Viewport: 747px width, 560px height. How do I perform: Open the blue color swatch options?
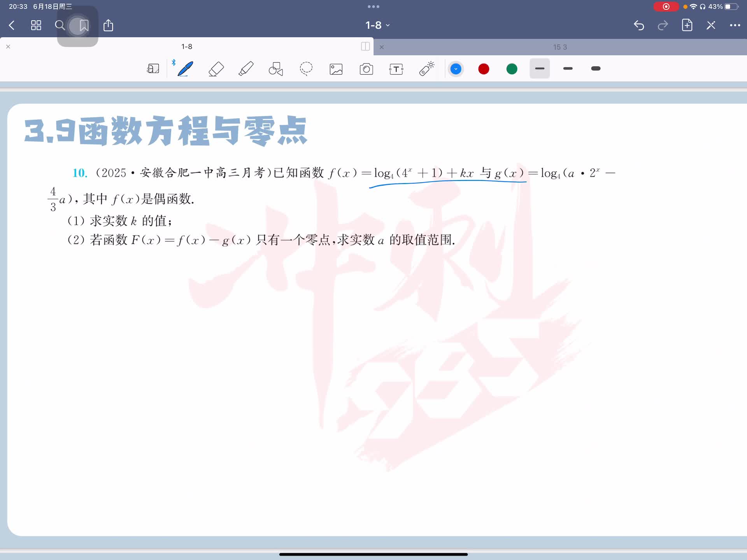point(456,69)
